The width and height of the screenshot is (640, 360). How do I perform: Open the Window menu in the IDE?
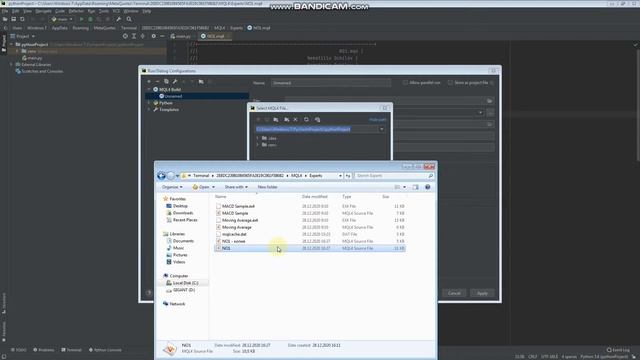click(131, 11)
